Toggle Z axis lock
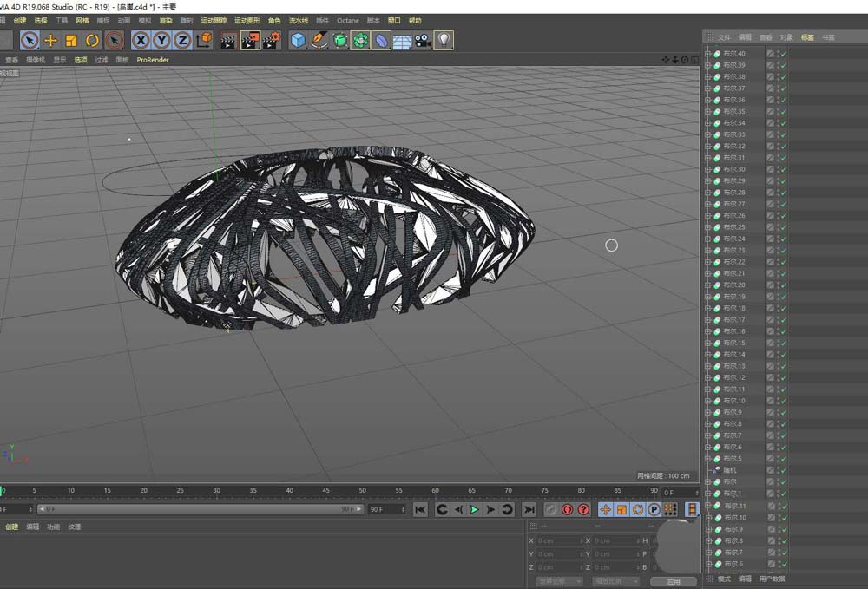This screenshot has height=589, width=868. pos(182,41)
